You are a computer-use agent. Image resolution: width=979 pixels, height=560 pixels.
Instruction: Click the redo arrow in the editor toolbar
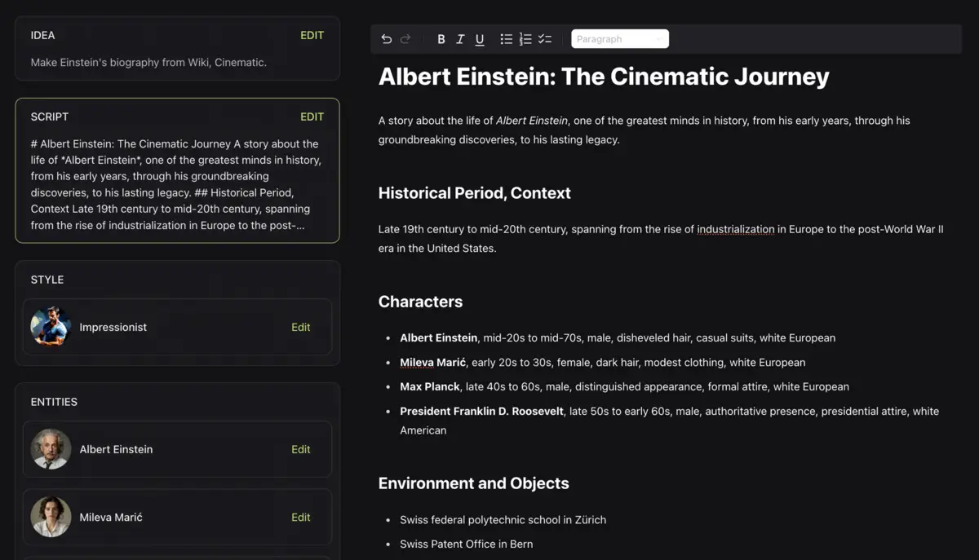click(405, 39)
